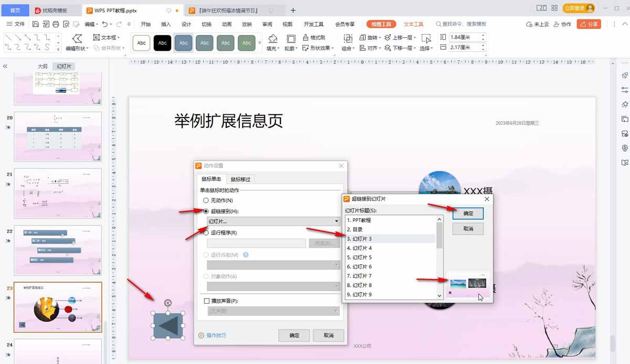
Task: Click 取消 in the 动作设置 dialog
Action: 329,336
